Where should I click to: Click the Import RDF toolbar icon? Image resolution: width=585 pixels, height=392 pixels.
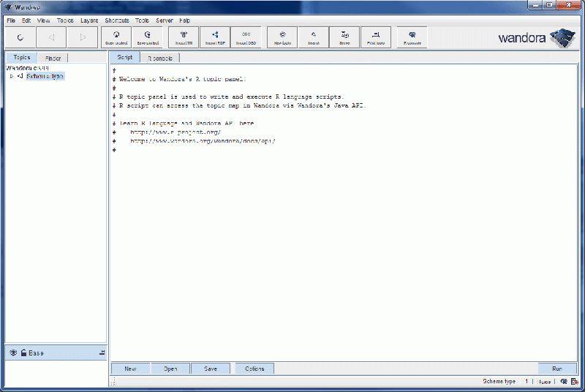tap(215, 37)
